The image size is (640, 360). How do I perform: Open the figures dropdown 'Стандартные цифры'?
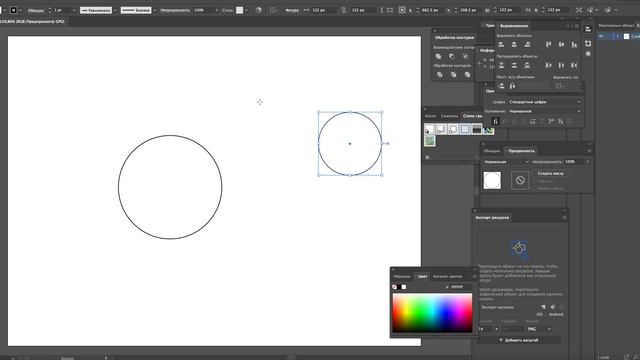click(545, 102)
